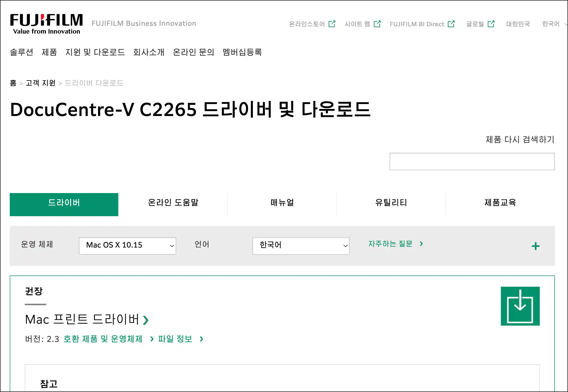Click the arrow after 호환 제품 및 운영체제
The width and height of the screenshot is (568, 392).
point(152,339)
